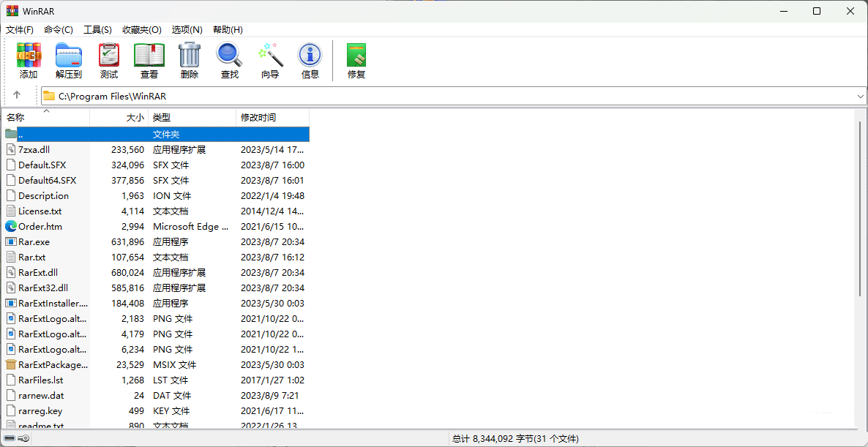Click the application icon beside Rar.exe

pos(10,241)
